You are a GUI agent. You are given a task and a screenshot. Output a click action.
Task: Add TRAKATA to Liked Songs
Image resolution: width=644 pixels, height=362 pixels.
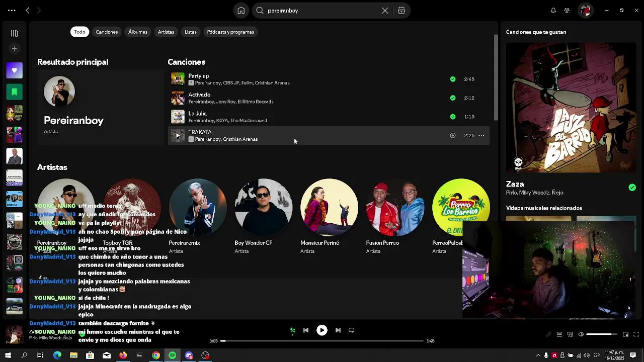click(452, 135)
